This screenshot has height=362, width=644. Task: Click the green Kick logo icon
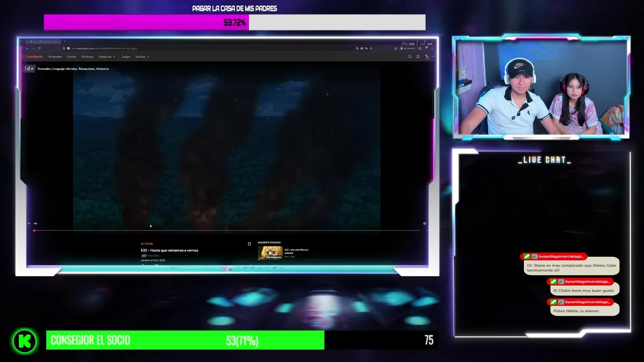click(25, 341)
